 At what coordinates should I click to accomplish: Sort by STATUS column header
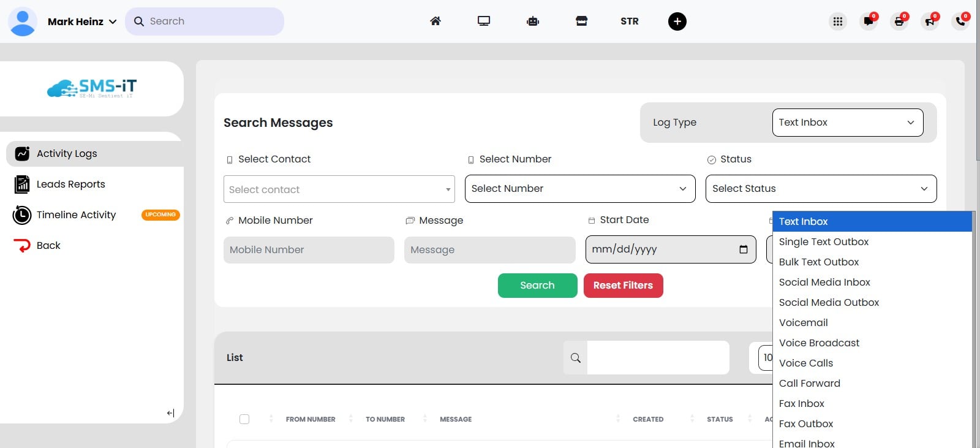click(720, 419)
